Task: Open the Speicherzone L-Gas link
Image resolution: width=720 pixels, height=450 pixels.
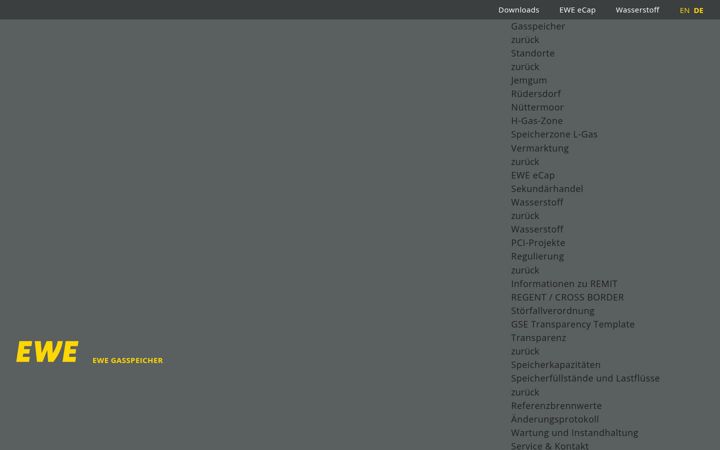Action: [x=554, y=135]
